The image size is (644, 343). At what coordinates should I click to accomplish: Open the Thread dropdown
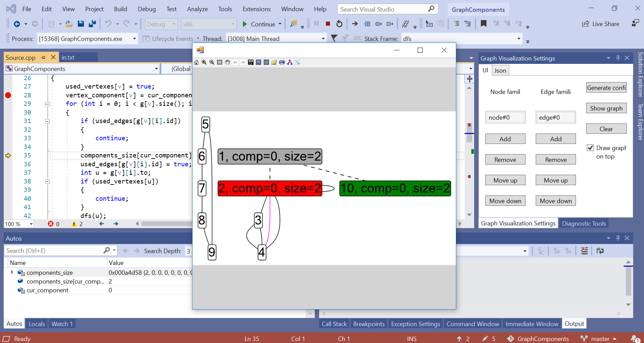click(x=323, y=39)
